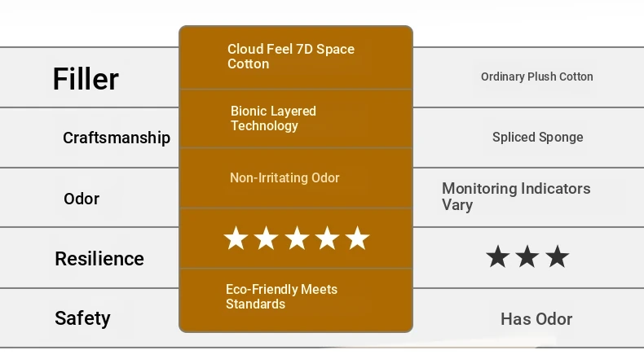Click the Safety row heading
The height and width of the screenshot is (359, 644).
point(82,318)
